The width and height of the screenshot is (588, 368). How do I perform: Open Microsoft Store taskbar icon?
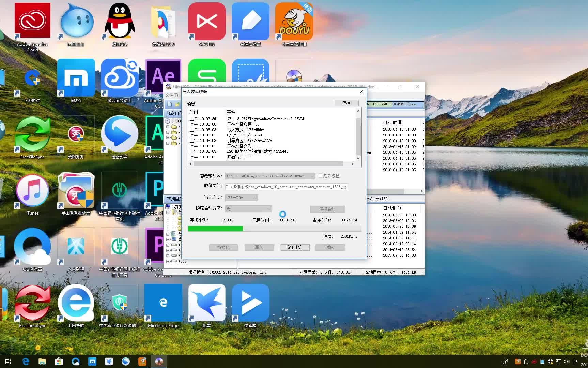coord(59,361)
